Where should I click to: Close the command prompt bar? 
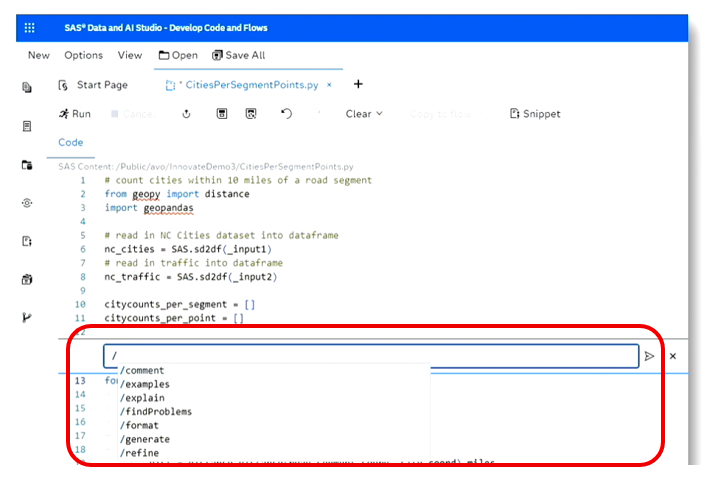tap(673, 356)
